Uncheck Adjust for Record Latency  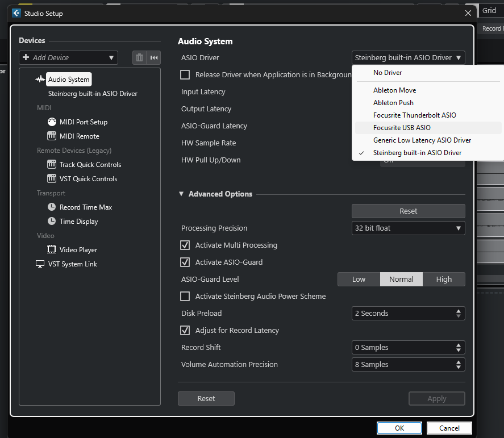click(185, 331)
